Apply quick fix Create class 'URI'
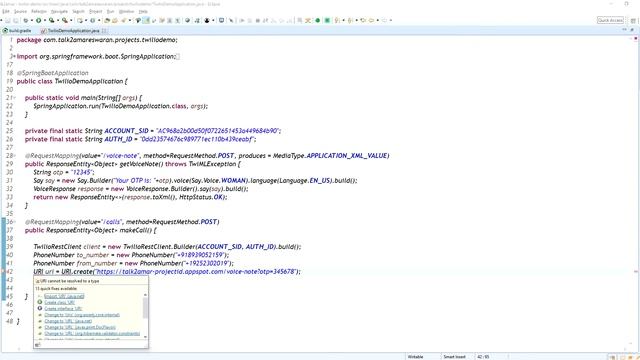This screenshot has width=640, height=360. 60,302
